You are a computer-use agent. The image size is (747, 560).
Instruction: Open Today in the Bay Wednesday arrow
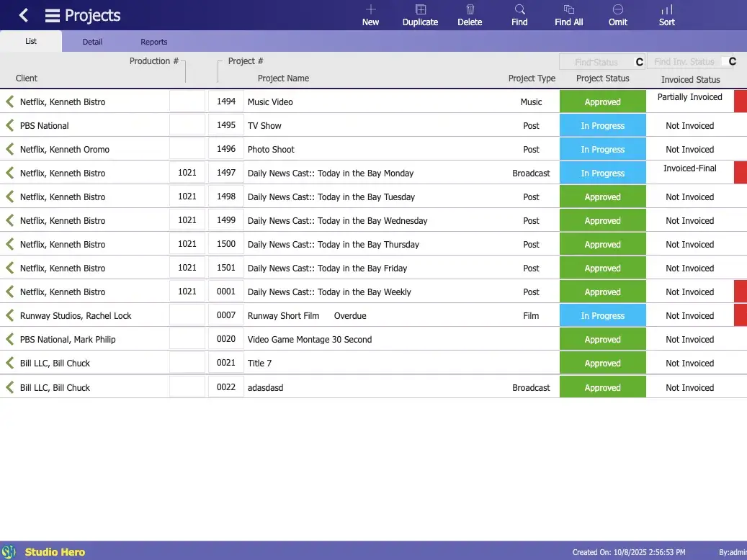tap(9, 220)
